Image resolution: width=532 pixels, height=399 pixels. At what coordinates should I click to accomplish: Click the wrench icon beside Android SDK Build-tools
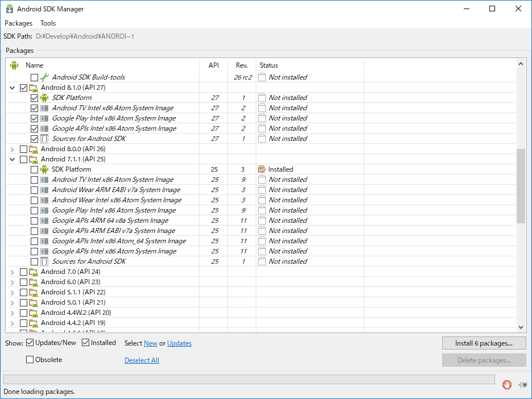[x=44, y=77]
